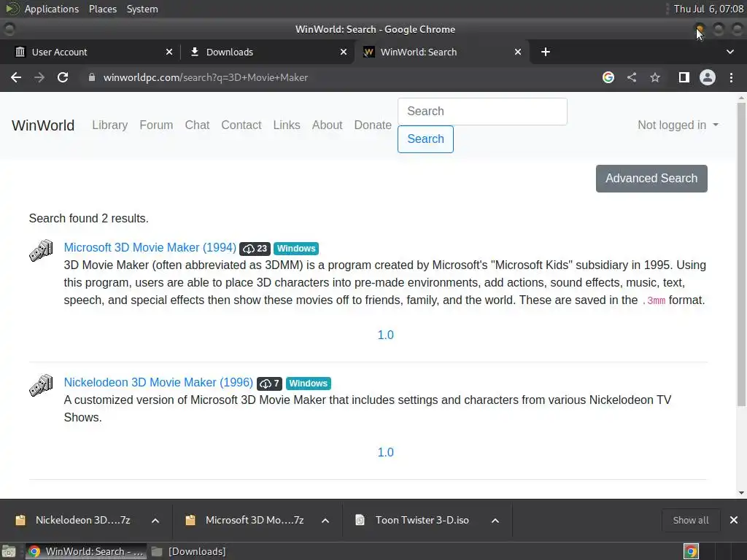This screenshot has height=560, width=747.
Task: Click the 23 downloads badge
Action: pyautogui.click(x=255, y=249)
